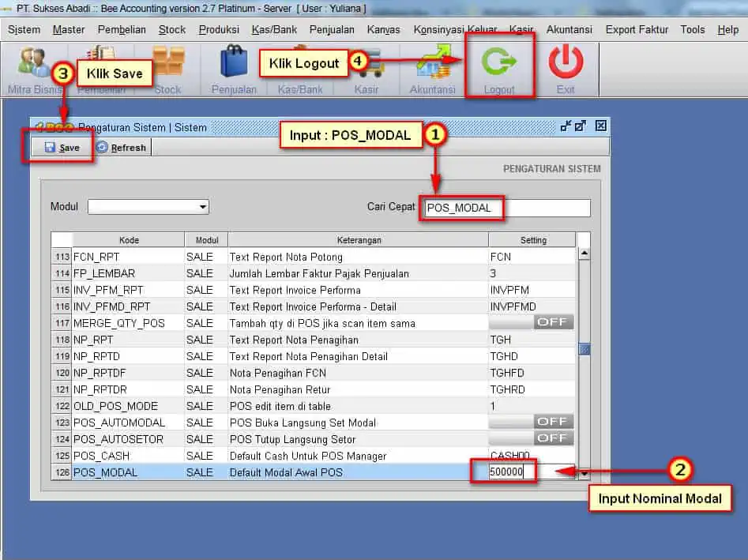Select the NP_RPT row
The image size is (748, 560).
[x=314, y=340]
